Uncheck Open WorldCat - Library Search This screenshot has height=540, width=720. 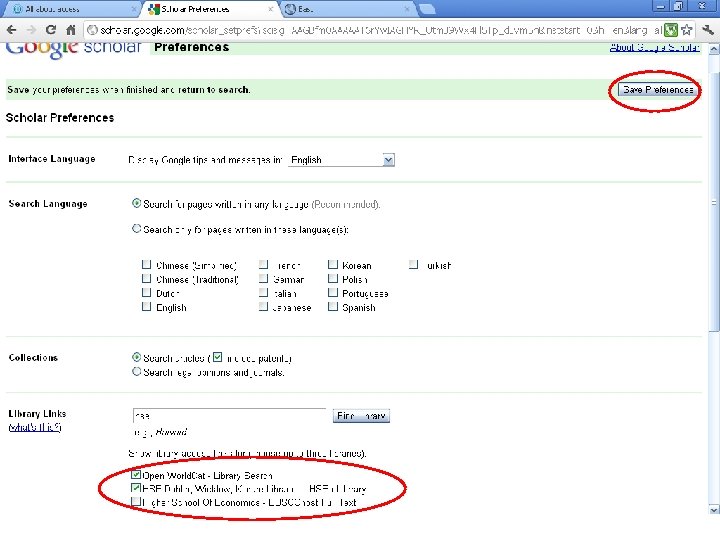pyautogui.click(x=136, y=475)
